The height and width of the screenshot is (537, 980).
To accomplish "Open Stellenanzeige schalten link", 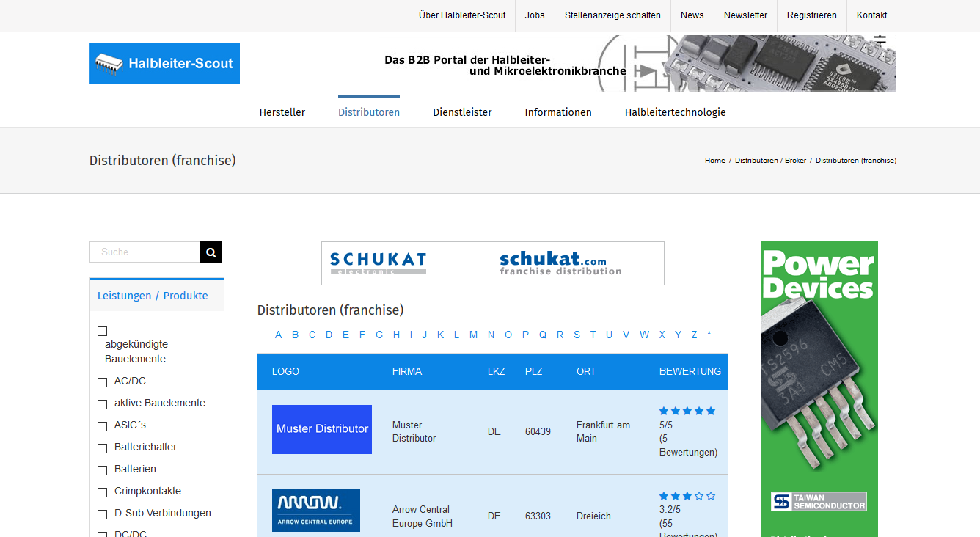I will (612, 15).
